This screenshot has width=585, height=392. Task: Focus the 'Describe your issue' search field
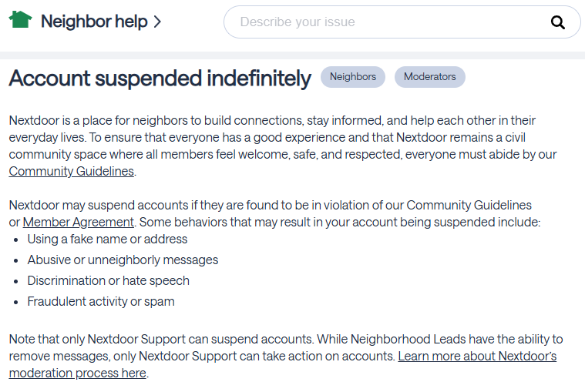[x=385, y=22]
